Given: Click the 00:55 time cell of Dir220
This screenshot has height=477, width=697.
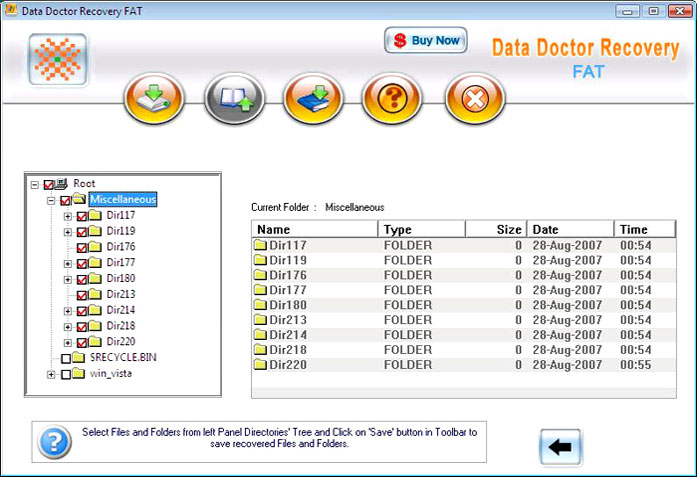Looking at the screenshot, I should tap(636, 365).
